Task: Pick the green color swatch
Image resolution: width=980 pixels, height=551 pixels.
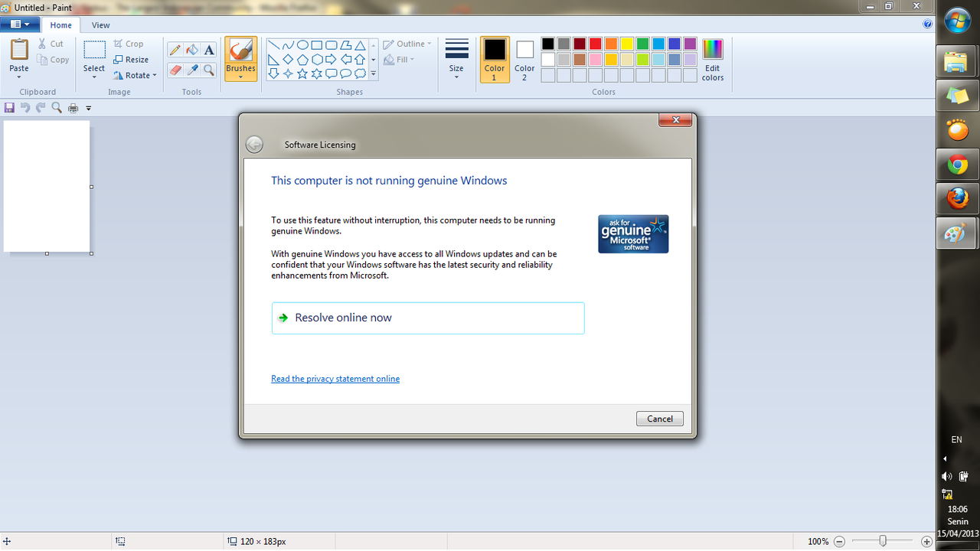Action: (x=643, y=44)
